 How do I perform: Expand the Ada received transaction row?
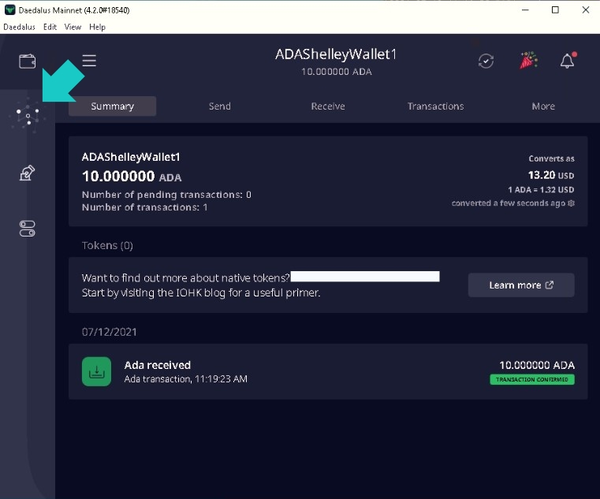[328, 372]
